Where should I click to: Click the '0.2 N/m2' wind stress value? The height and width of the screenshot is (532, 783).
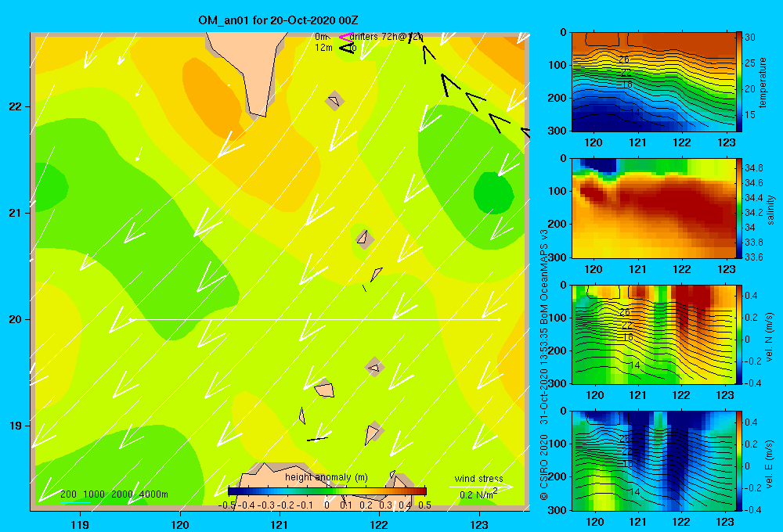pos(478,494)
